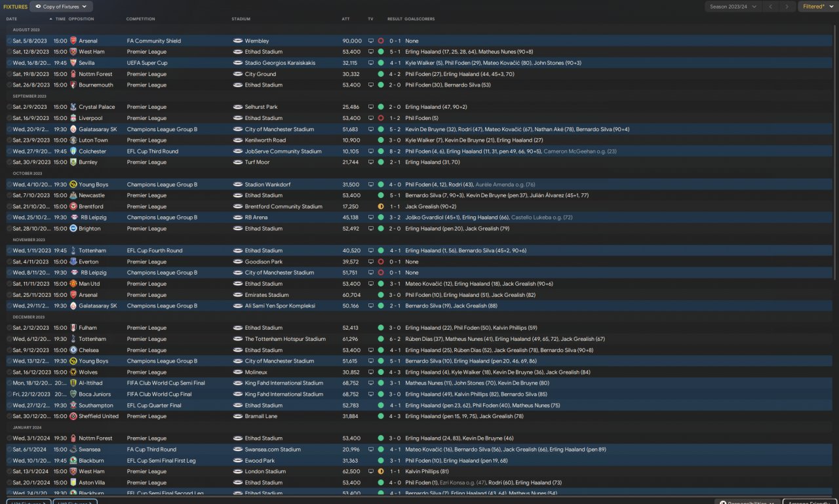The width and height of the screenshot is (839, 504).
Task: Toggle the check circle on the Wed, 3/1/2024 row
Action: point(9,438)
